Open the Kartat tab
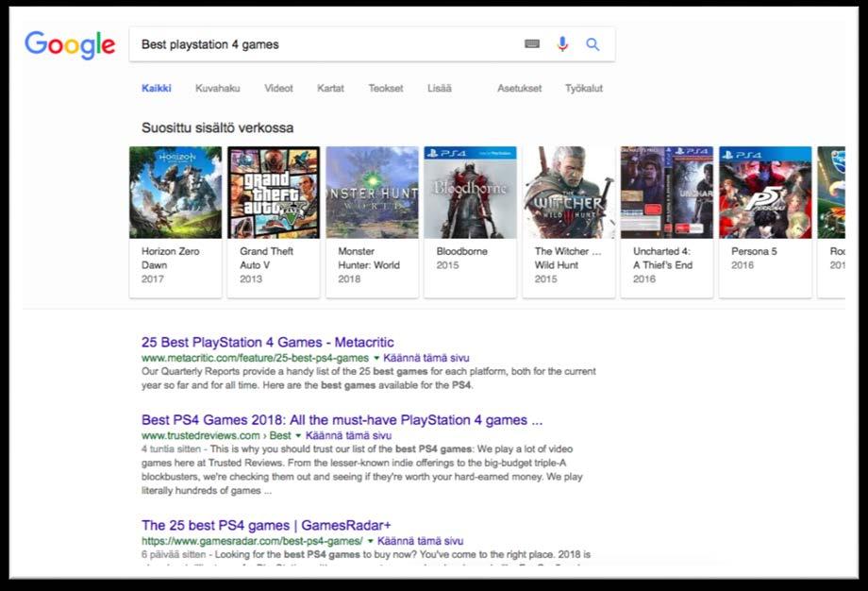The image size is (868, 591). [330, 88]
